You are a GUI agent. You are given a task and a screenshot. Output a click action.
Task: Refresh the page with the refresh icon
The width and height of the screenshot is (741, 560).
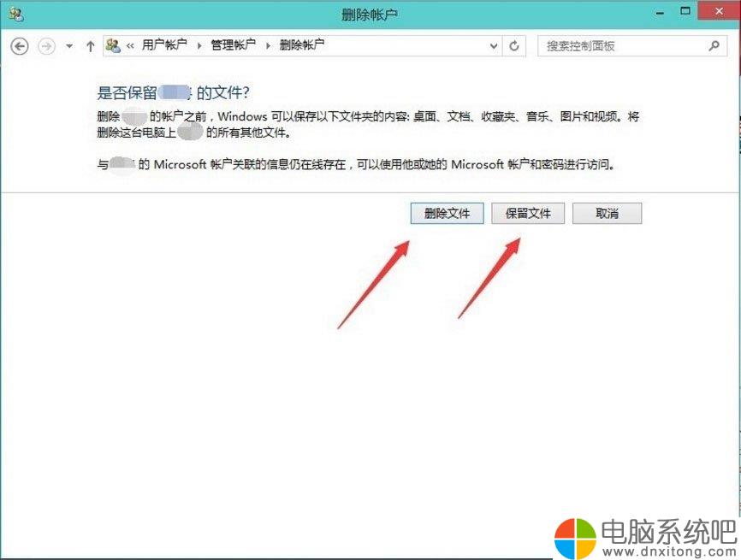tap(514, 46)
